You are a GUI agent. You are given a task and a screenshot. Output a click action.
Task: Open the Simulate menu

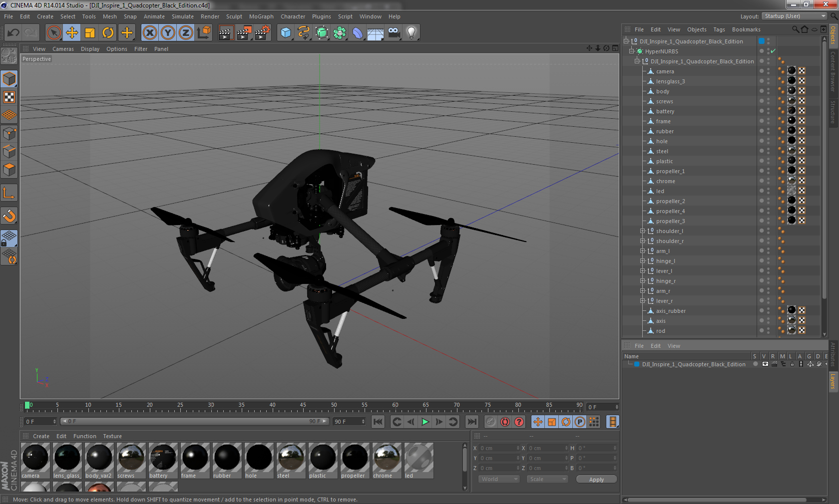pos(183,16)
